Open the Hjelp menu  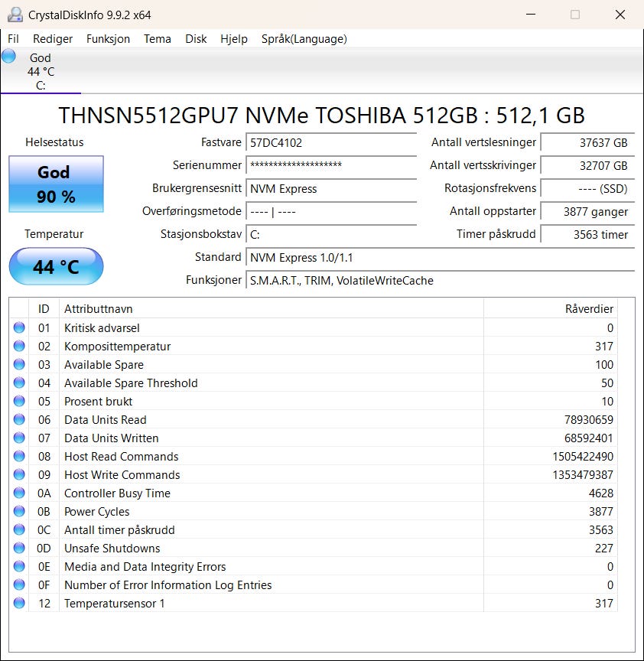pos(234,39)
